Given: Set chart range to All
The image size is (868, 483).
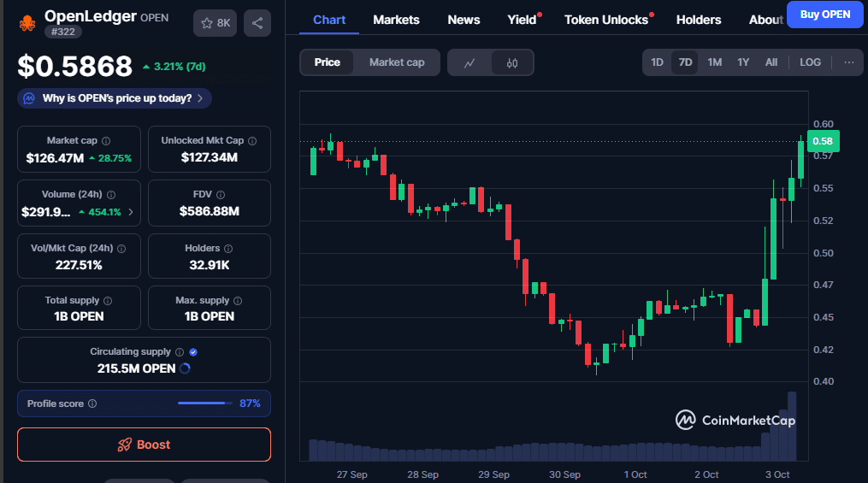Looking at the screenshot, I should click(771, 62).
